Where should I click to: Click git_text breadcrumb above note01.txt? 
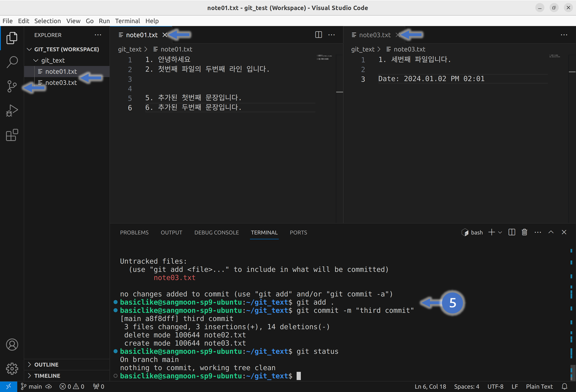pyautogui.click(x=130, y=49)
